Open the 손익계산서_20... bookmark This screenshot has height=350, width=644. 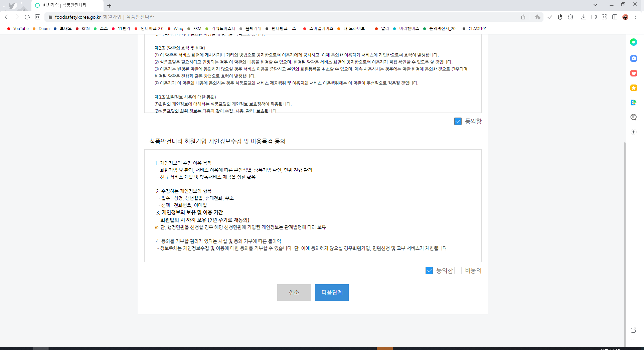pyautogui.click(x=441, y=29)
